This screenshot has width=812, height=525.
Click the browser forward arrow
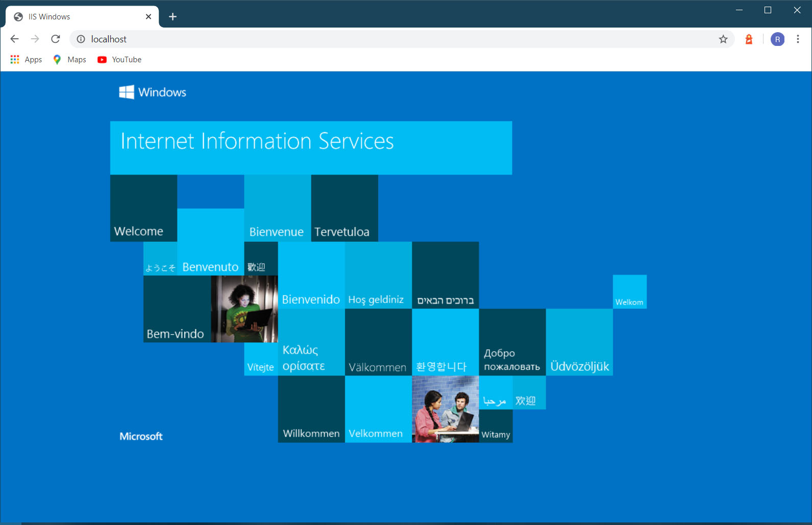35,39
